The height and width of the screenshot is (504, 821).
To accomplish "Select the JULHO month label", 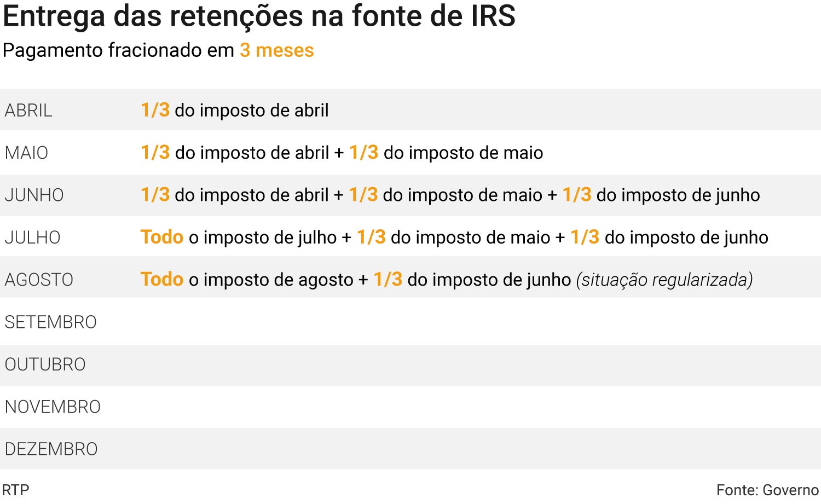I will (x=32, y=237).
